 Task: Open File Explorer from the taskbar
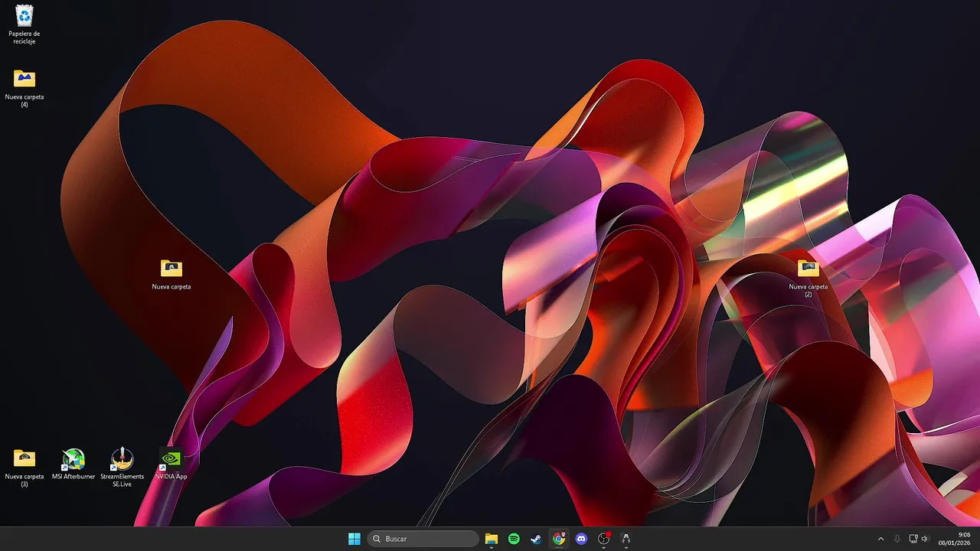[492, 539]
